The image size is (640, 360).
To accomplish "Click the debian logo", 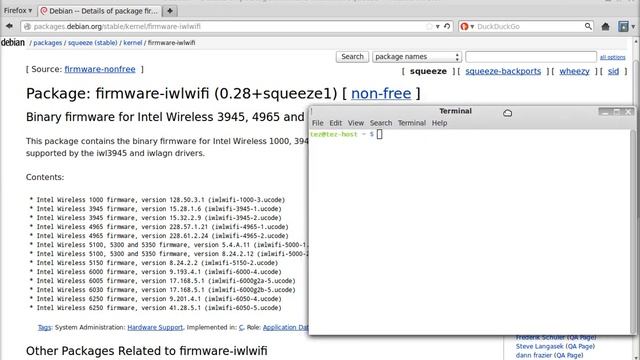I will [x=13, y=42].
